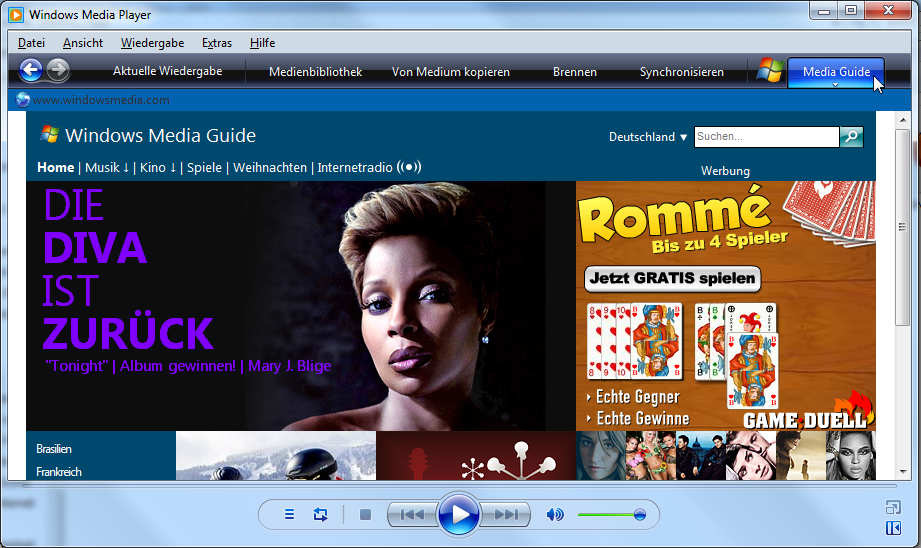The height and width of the screenshot is (548, 921).
Task: Open the Internetradio link
Action: pyautogui.click(x=355, y=167)
